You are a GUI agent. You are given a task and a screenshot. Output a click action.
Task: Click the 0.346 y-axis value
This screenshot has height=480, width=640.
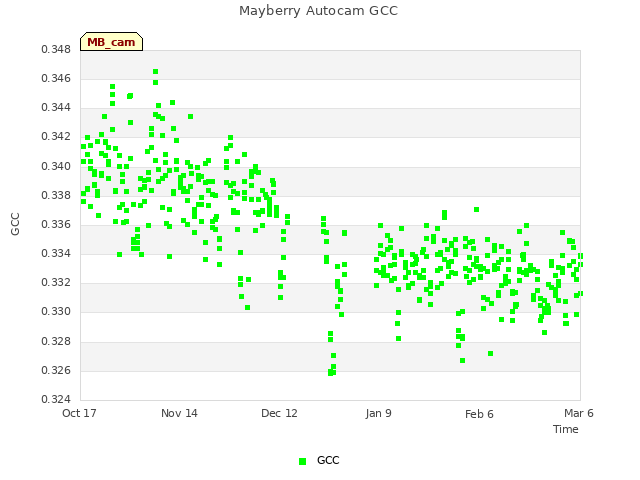click(56, 78)
